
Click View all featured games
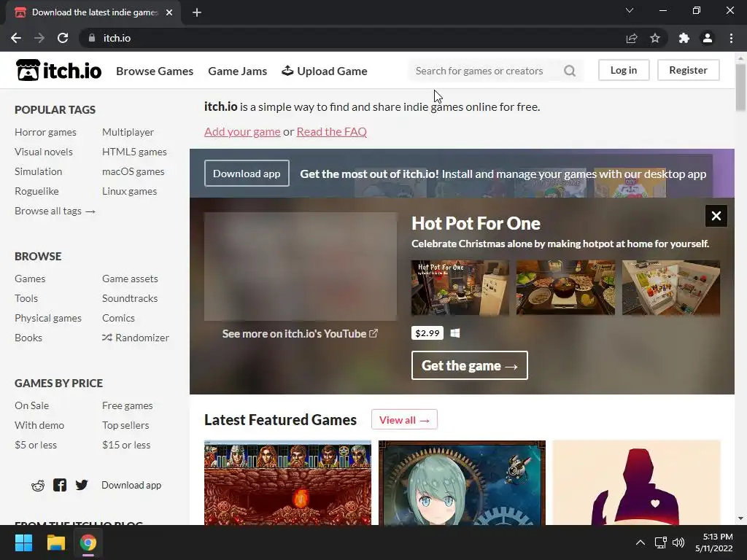click(404, 419)
